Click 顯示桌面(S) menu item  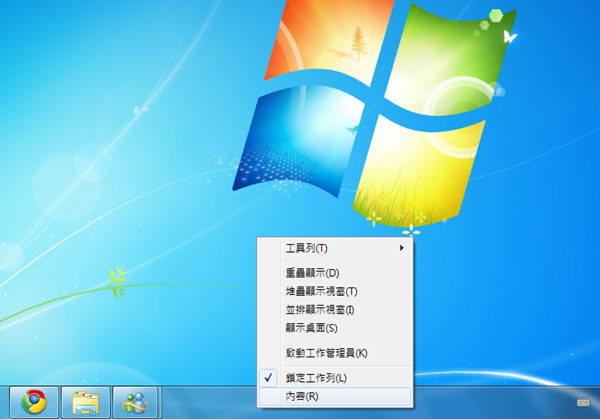coord(335,328)
